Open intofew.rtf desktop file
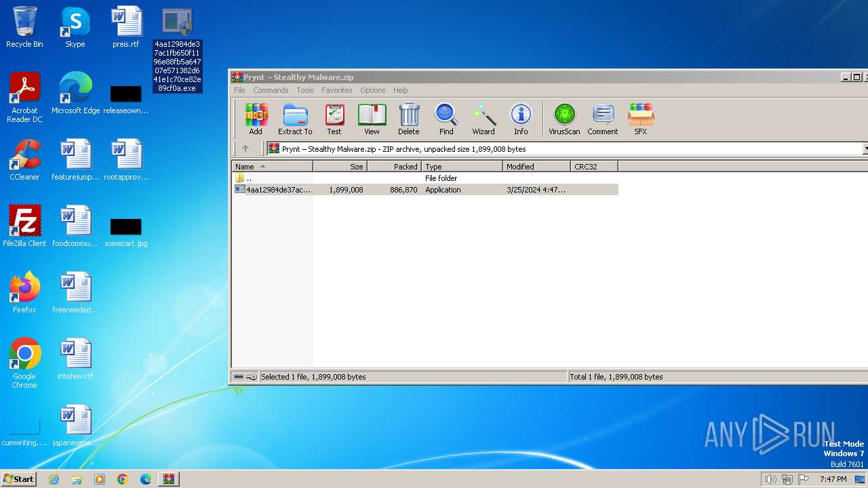The image size is (868, 488). 75,359
